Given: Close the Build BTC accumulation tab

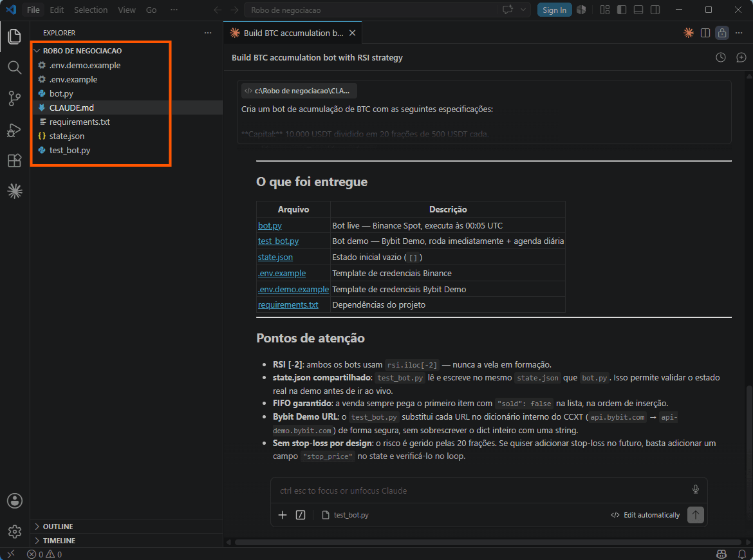Looking at the screenshot, I should (353, 33).
